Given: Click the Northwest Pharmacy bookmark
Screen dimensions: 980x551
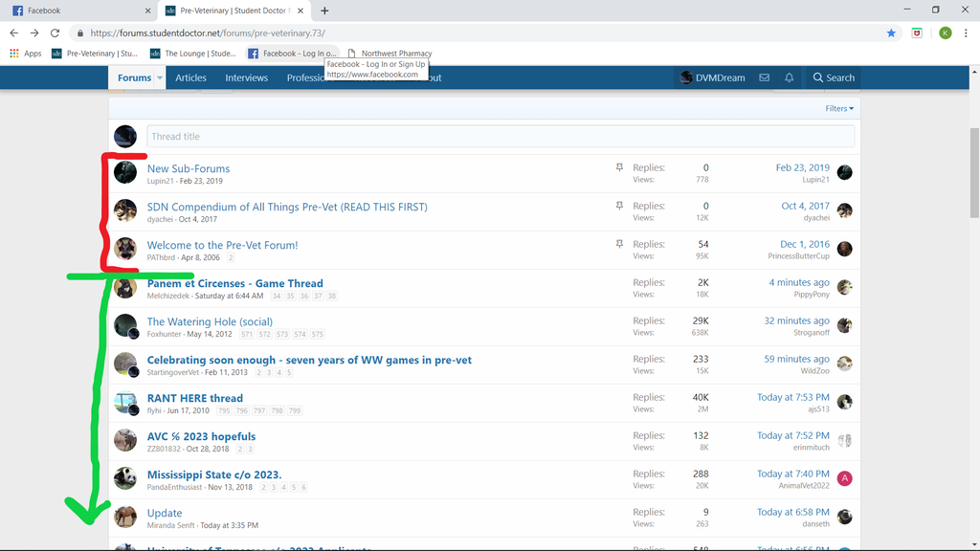Looking at the screenshot, I should [x=395, y=54].
